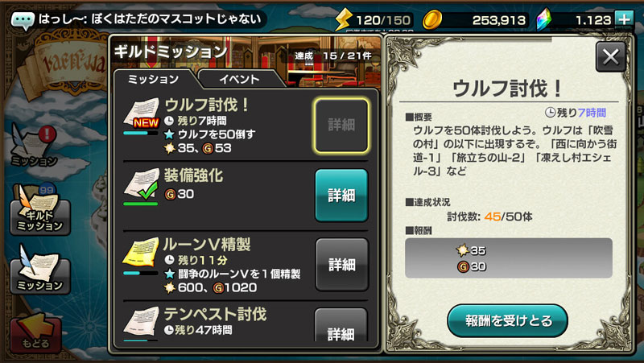
Task: Click the lightning stamina icon
Action: (344, 19)
